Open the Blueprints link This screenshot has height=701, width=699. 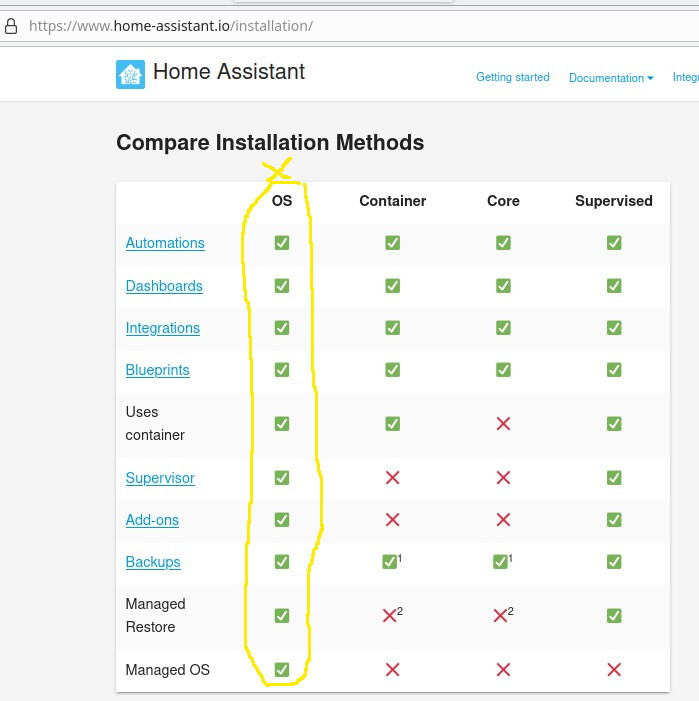click(x=157, y=370)
